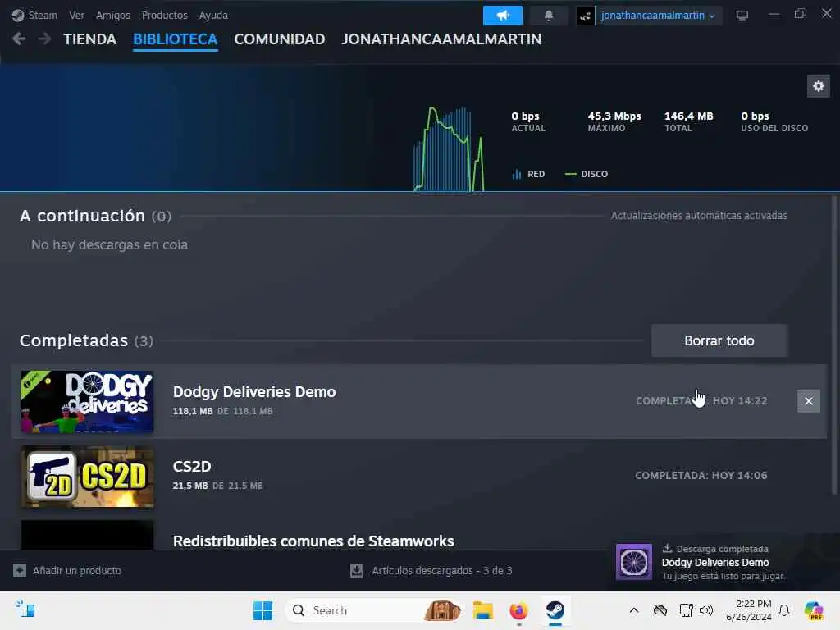The width and height of the screenshot is (840, 630).
Task: Open the Copilot preview icon
Action: (x=813, y=610)
